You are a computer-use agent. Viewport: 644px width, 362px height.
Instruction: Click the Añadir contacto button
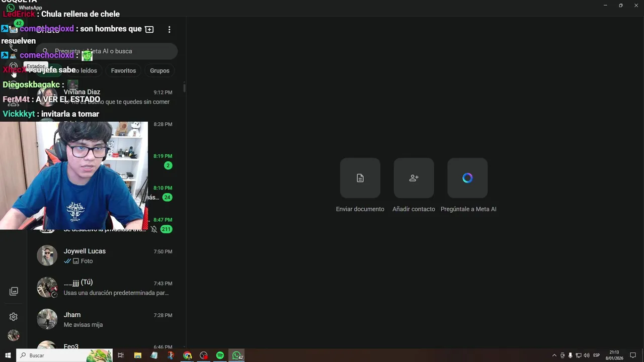(x=414, y=178)
